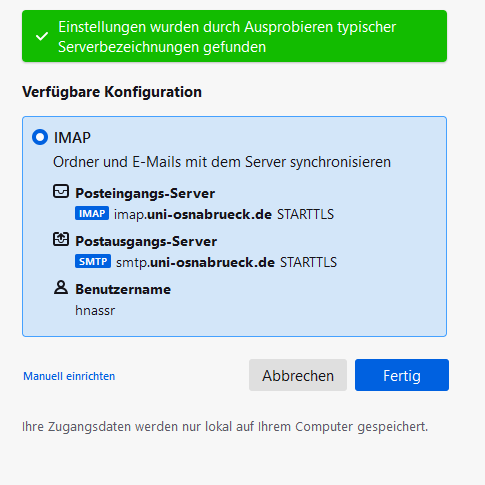Select the IMAP radio button
485x485 pixels.
pos(40,137)
